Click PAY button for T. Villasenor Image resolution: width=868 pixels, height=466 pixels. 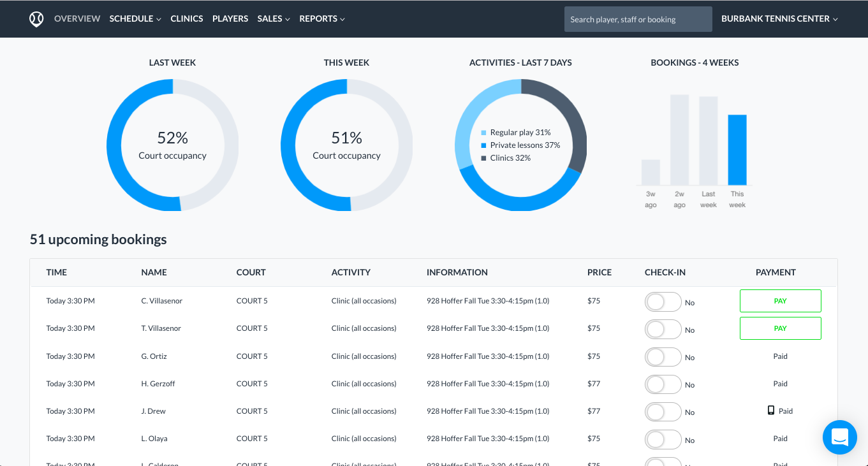(780, 328)
